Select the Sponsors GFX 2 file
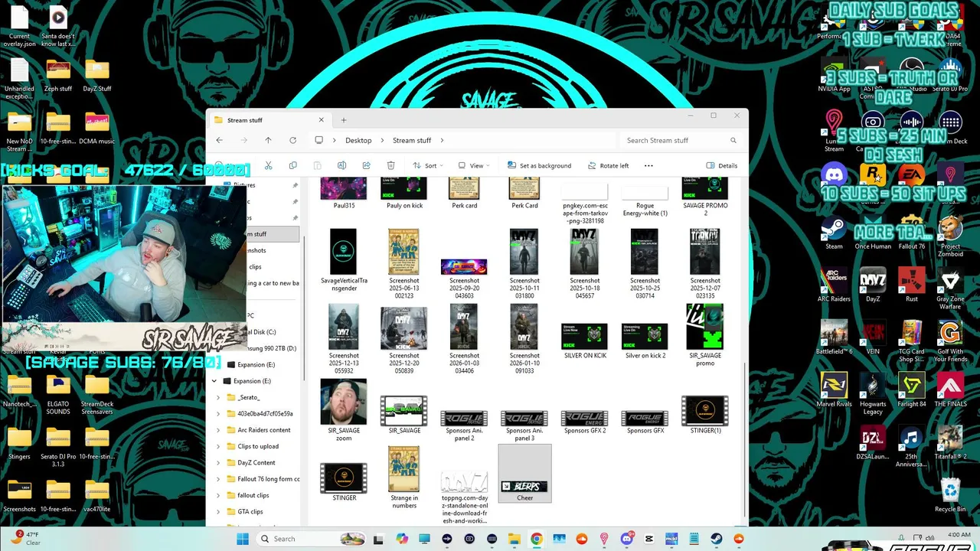 click(x=585, y=422)
